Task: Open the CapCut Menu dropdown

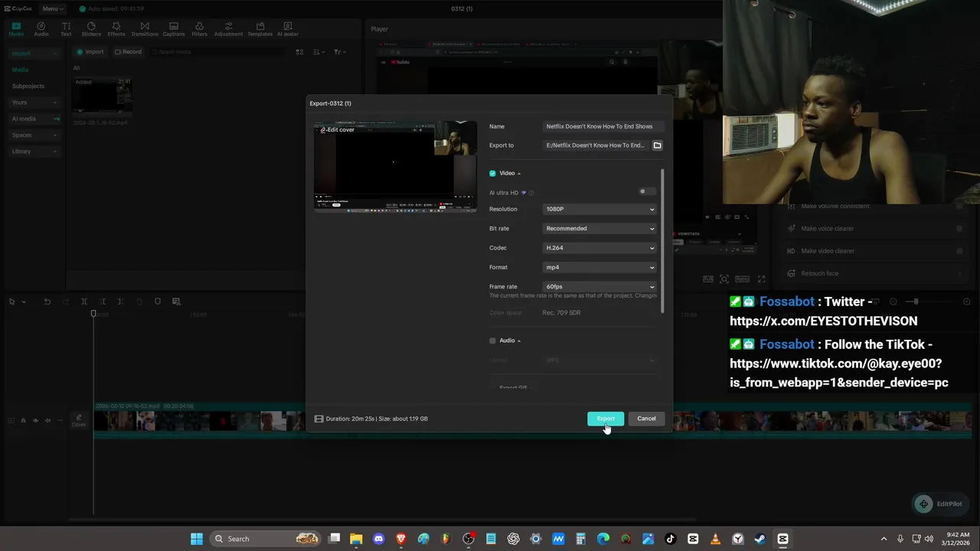Action: coord(52,8)
